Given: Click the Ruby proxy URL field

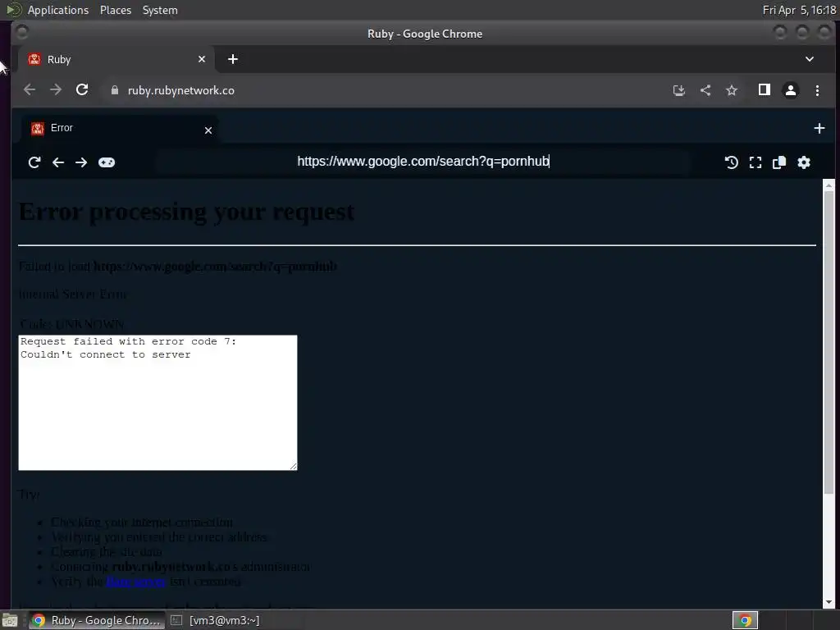Looking at the screenshot, I should coord(423,162).
